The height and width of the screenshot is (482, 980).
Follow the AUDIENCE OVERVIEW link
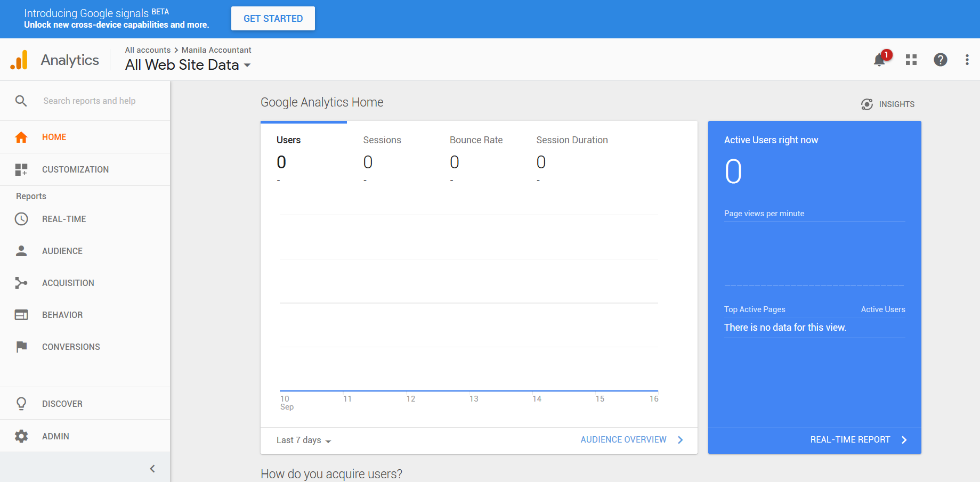point(623,439)
